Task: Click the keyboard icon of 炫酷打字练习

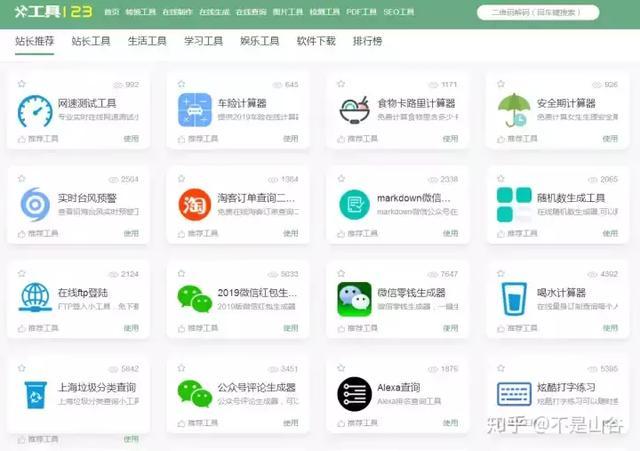Action: click(514, 394)
